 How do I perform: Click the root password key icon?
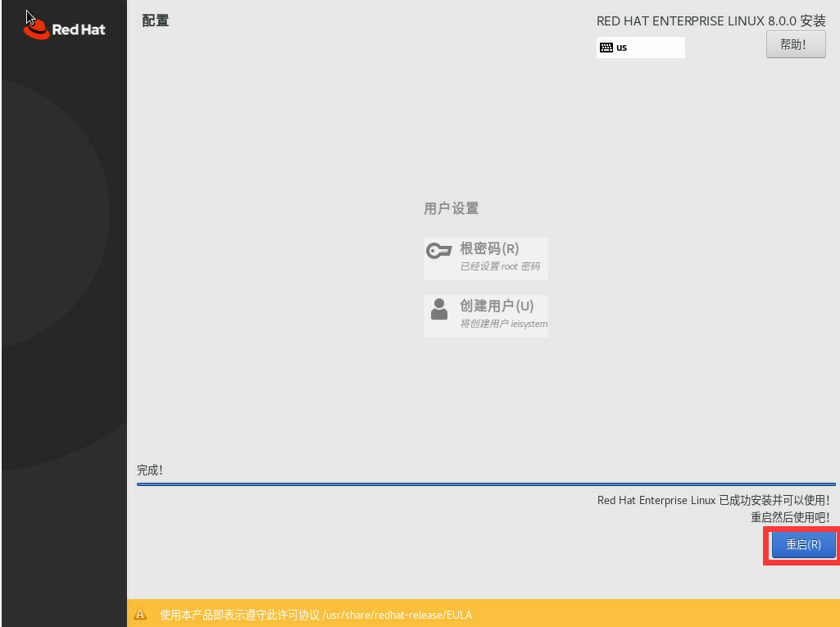click(x=439, y=251)
